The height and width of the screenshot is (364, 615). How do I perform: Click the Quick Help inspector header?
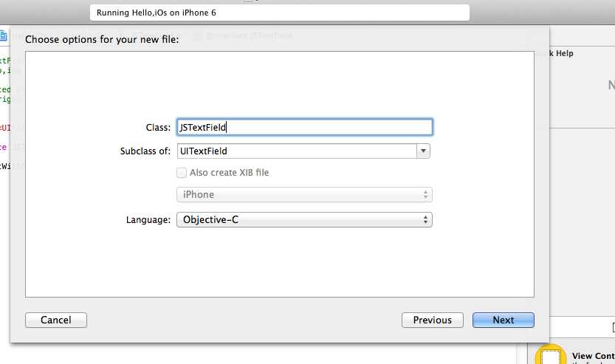(x=562, y=53)
